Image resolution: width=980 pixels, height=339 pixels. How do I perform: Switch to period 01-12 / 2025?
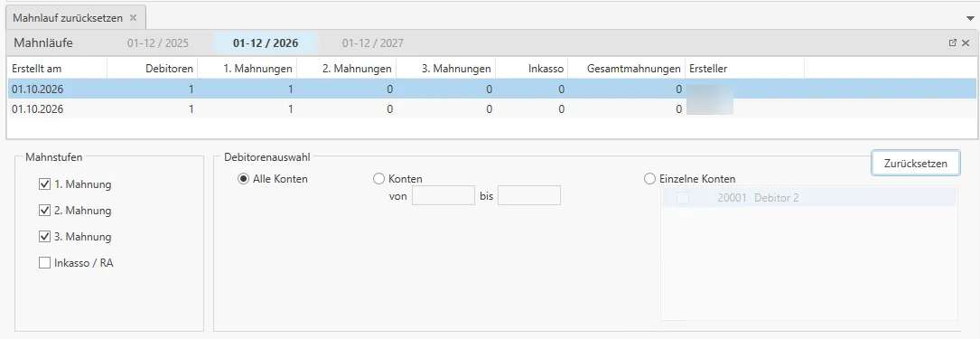point(158,43)
